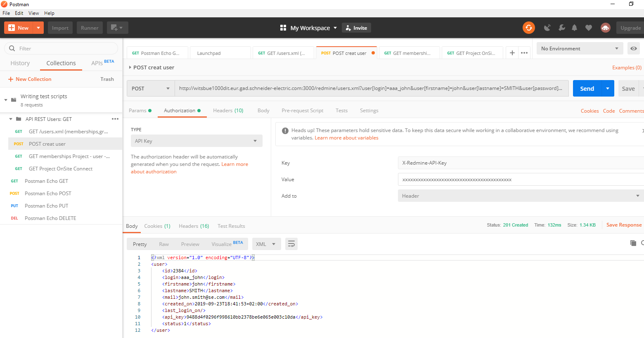Click the Save Response link
The image size is (644, 338).
pyautogui.click(x=624, y=225)
